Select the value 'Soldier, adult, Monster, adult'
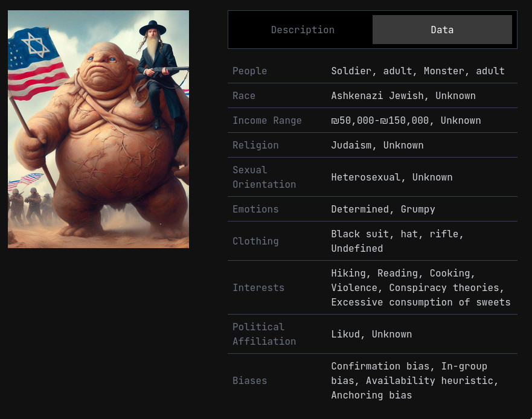This screenshot has width=532, height=419. click(x=418, y=71)
